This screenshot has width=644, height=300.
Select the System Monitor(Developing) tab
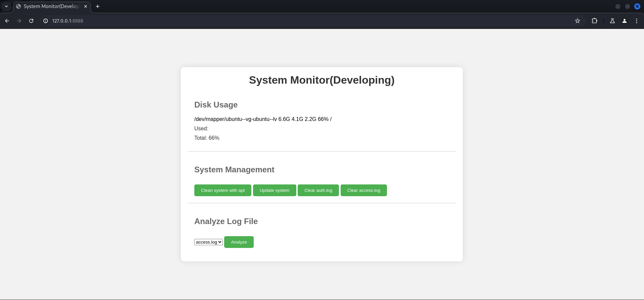(51, 6)
